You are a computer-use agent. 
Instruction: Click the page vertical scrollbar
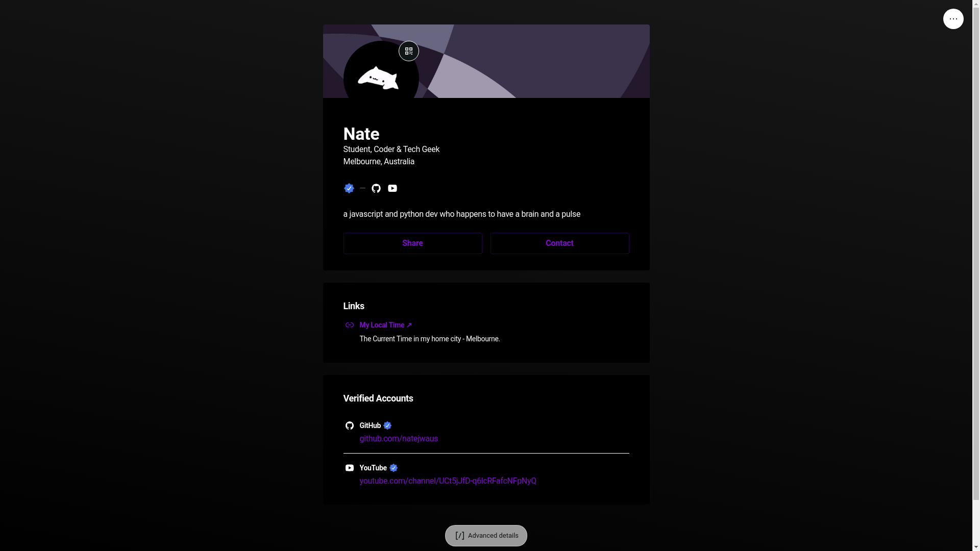pos(976,275)
